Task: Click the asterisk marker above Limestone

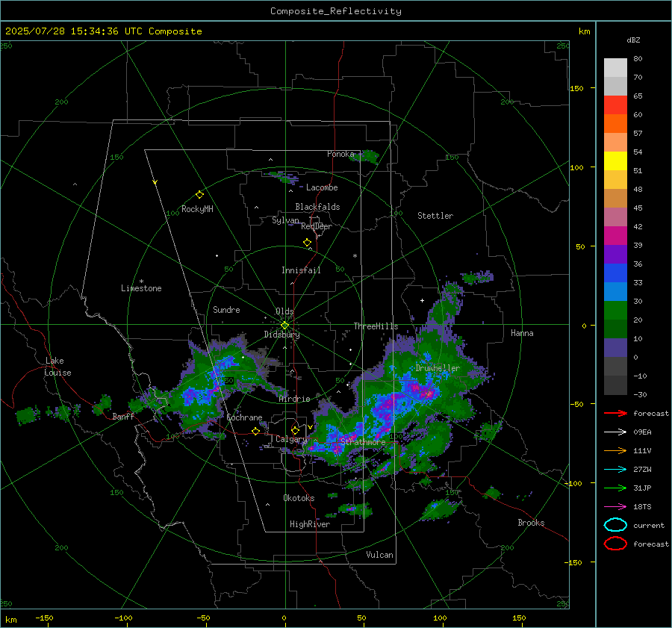Action: [x=141, y=282]
